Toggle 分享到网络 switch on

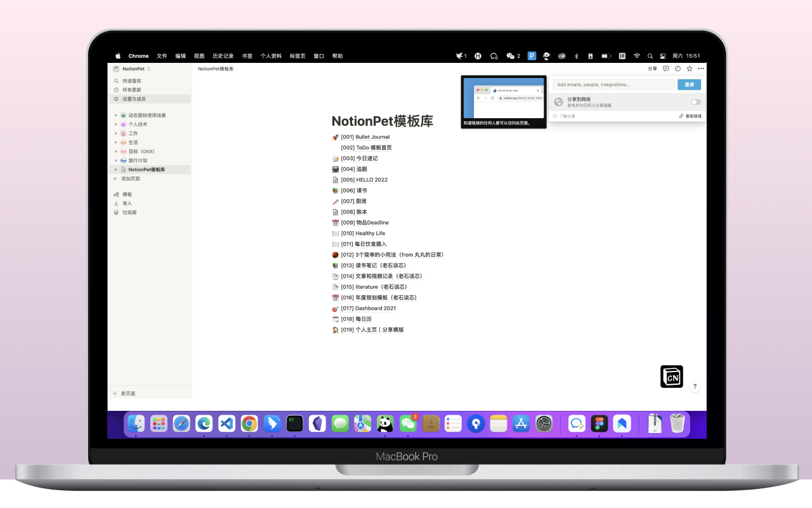(x=696, y=102)
